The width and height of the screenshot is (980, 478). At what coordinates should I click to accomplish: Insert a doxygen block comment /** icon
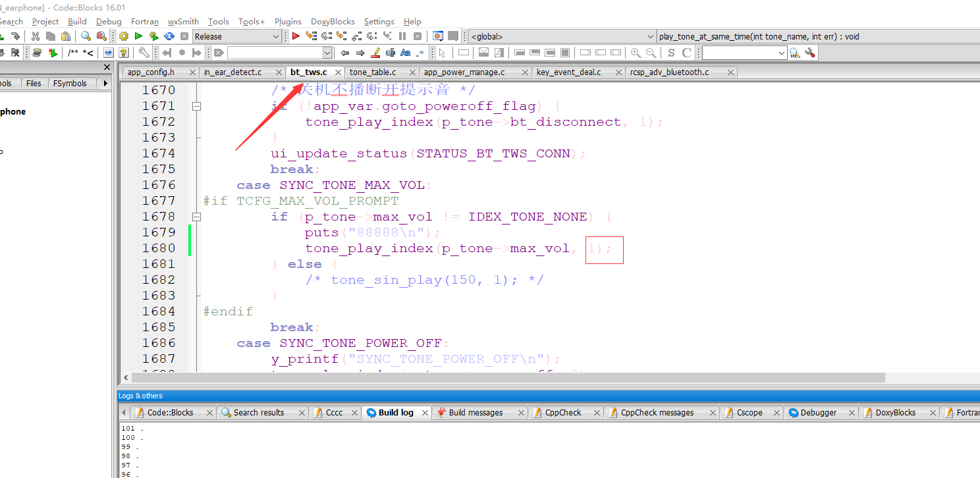coord(73,53)
